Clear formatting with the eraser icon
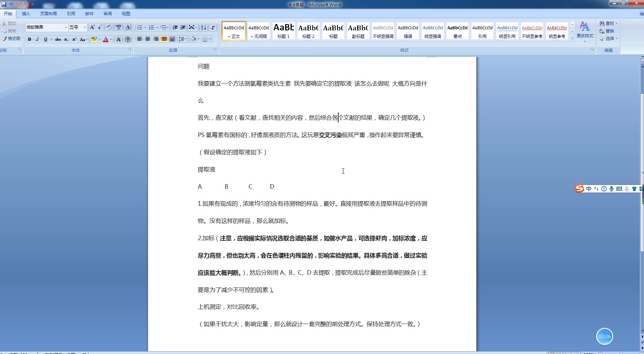 point(109,27)
